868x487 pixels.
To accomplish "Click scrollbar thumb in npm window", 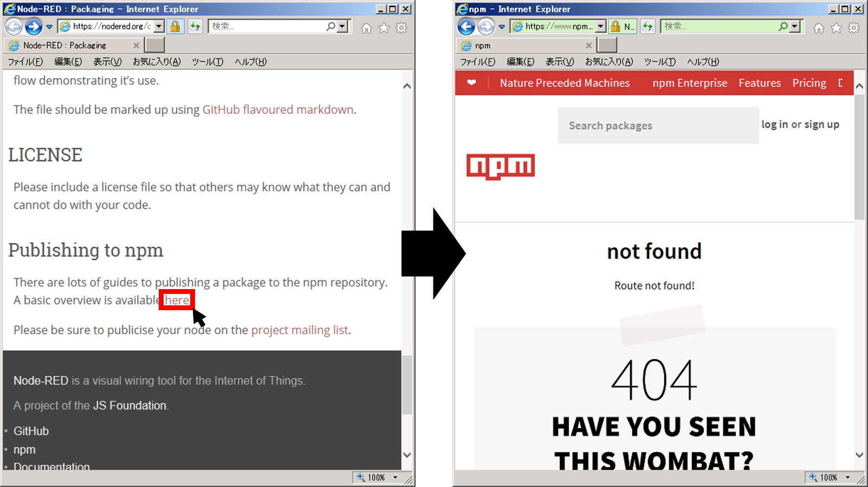I will [x=859, y=157].
